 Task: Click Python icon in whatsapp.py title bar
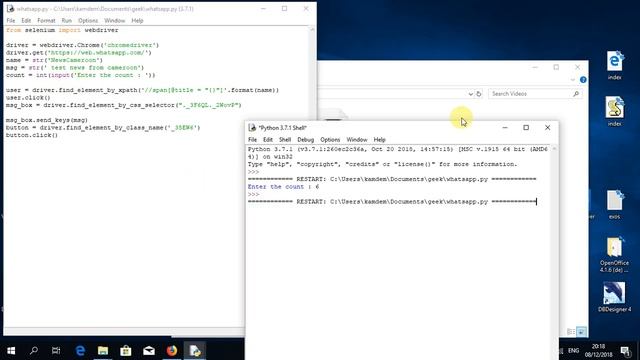tap(11, 9)
